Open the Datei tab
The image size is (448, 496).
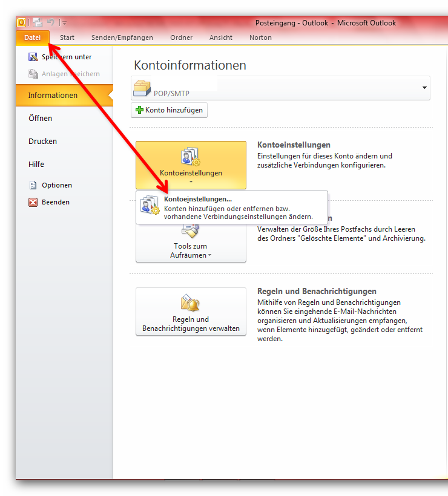pyautogui.click(x=33, y=38)
